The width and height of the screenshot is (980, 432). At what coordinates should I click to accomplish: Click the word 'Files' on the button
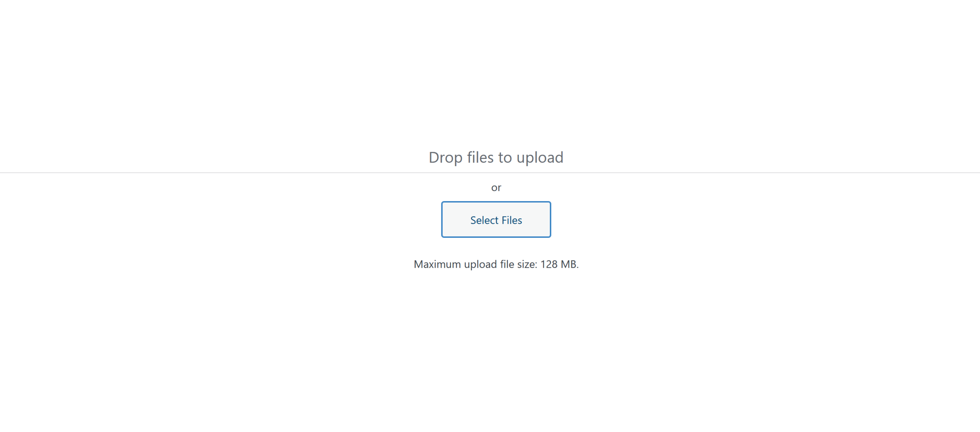(512, 220)
